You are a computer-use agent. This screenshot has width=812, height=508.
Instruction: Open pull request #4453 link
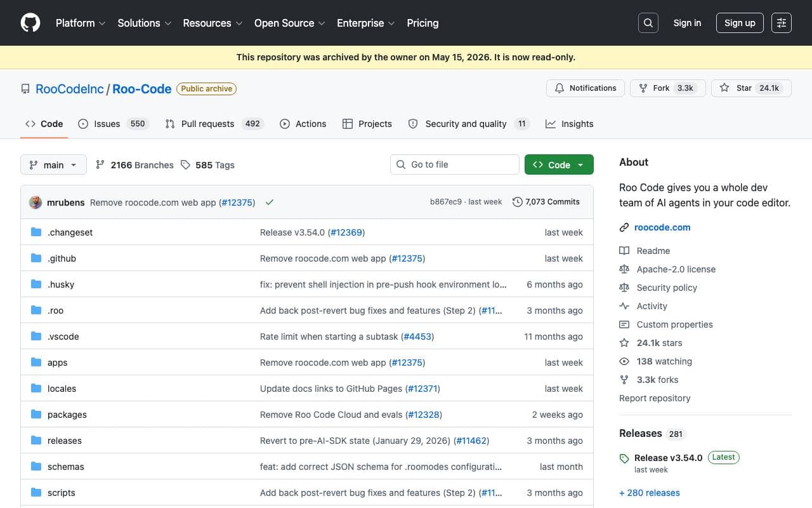pos(417,337)
